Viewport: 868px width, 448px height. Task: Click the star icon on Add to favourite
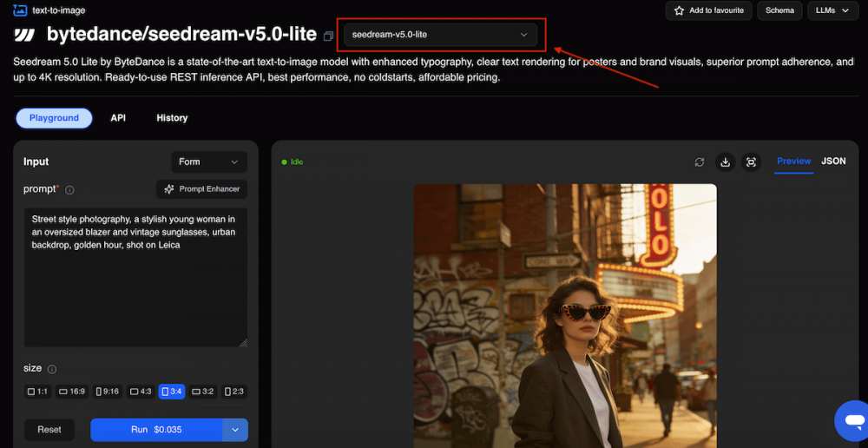pyautogui.click(x=679, y=10)
